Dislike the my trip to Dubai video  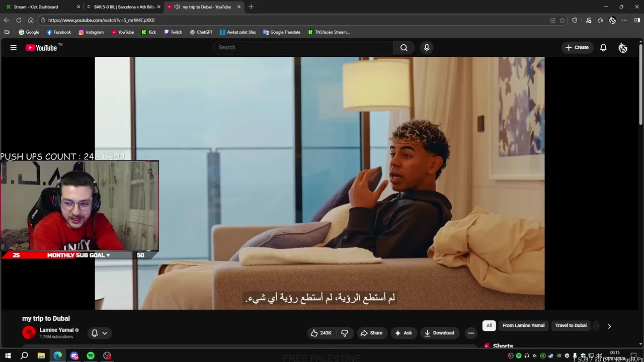pos(345,333)
